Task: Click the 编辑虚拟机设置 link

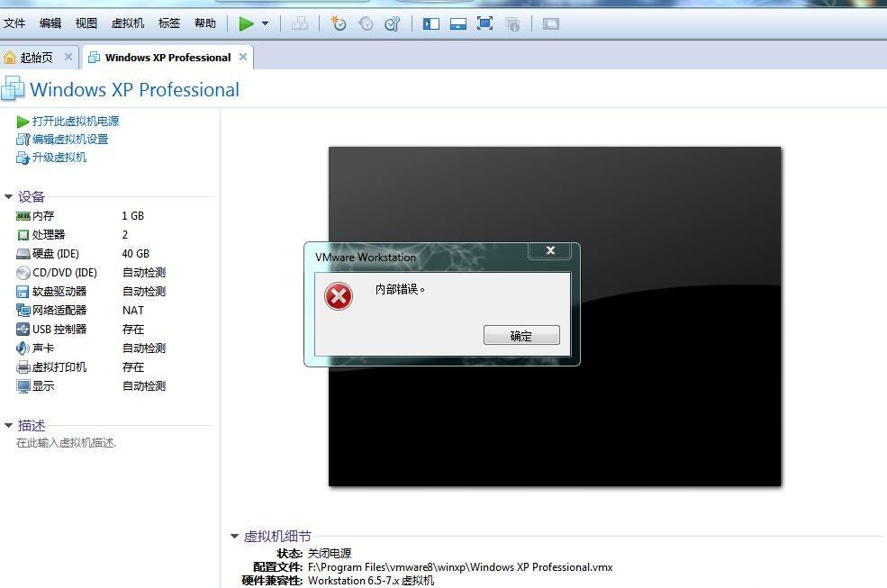Action: pyautogui.click(x=69, y=139)
